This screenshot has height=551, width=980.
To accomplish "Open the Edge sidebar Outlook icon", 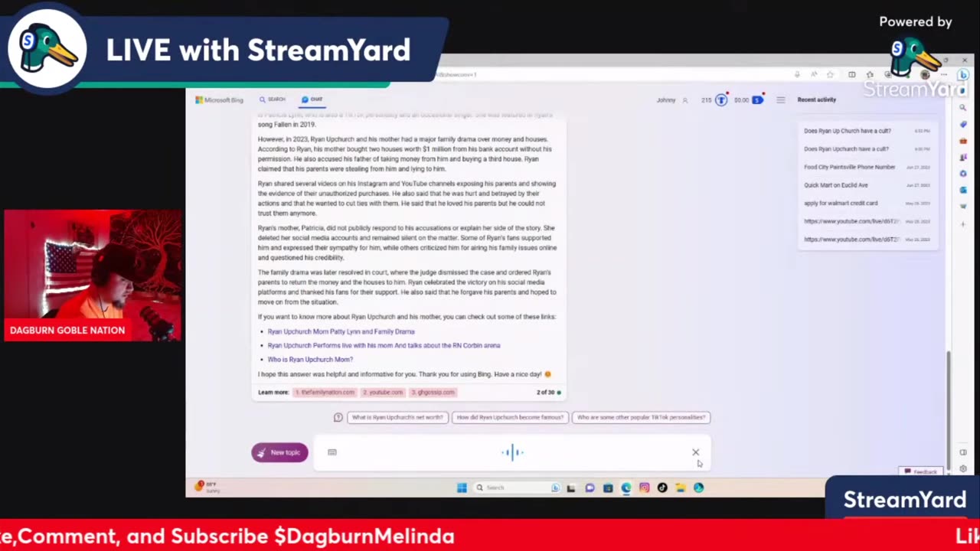I will click(963, 190).
